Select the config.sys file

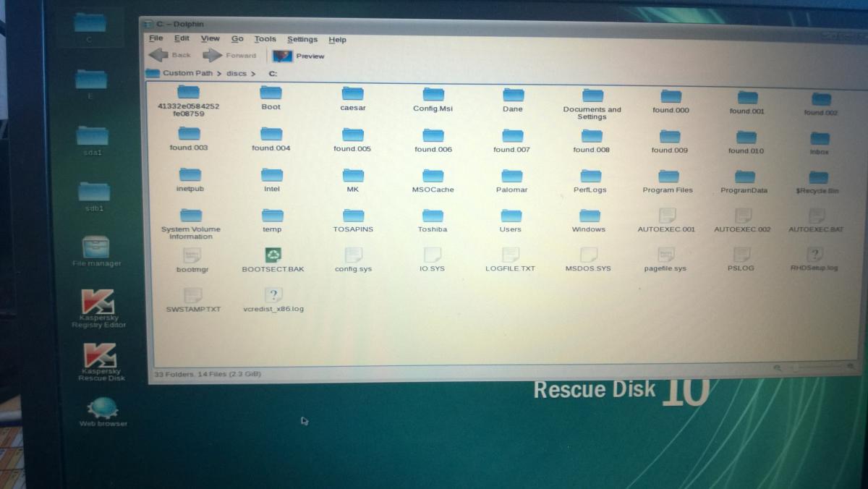click(353, 260)
